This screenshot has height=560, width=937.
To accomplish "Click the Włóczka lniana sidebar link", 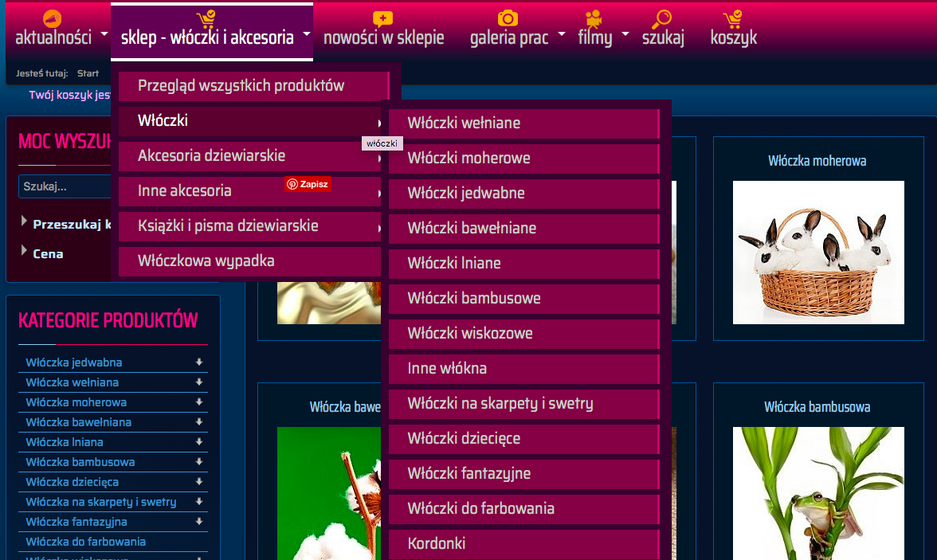I will click(65, 441).
